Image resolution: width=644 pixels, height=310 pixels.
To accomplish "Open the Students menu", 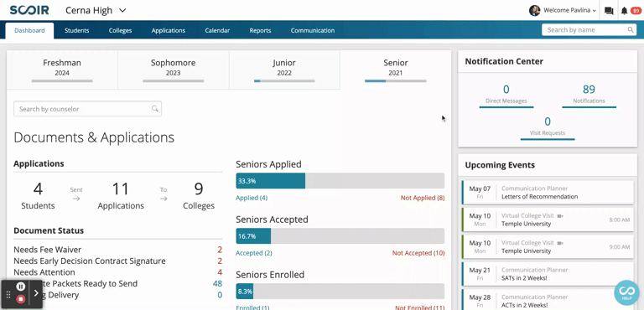I will [x=77, y=30].
